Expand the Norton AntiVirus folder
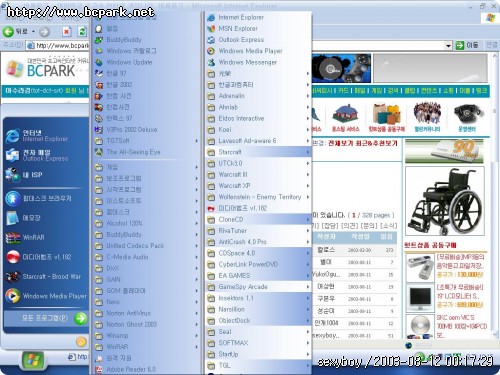 click(x=147, y=313)
